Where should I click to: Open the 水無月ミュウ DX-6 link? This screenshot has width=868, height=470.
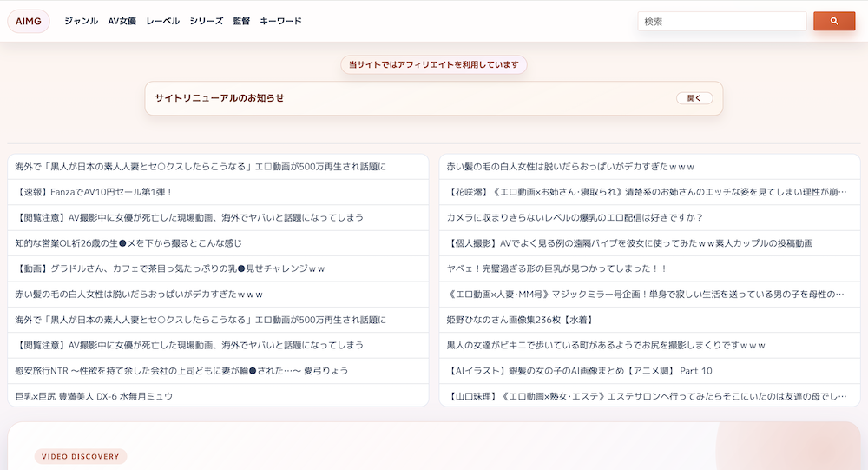coord(94,396)
